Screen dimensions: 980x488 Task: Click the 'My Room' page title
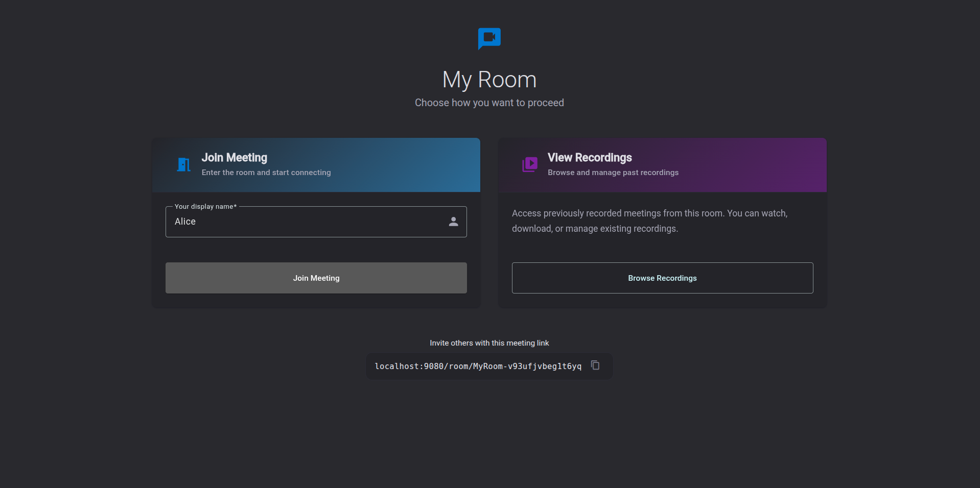(x=489, y=80)
